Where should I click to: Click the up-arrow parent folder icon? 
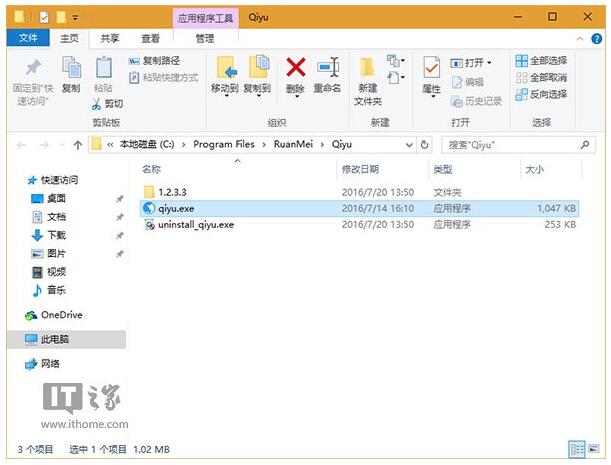click(78, 144)
